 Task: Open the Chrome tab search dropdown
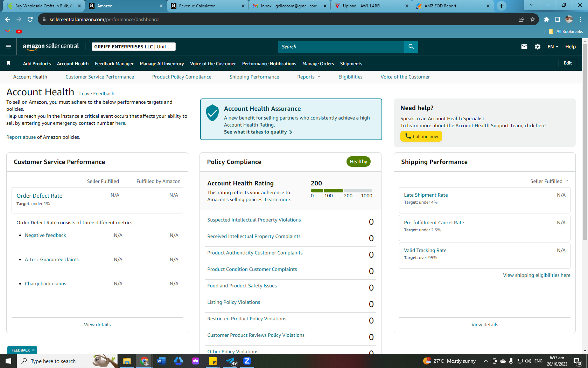532,5
